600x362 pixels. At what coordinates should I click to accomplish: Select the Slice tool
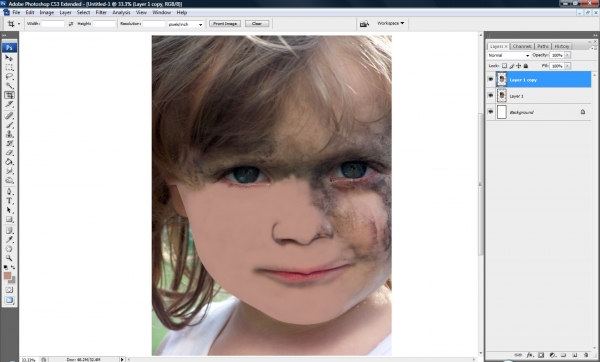[x=9, y=104]
